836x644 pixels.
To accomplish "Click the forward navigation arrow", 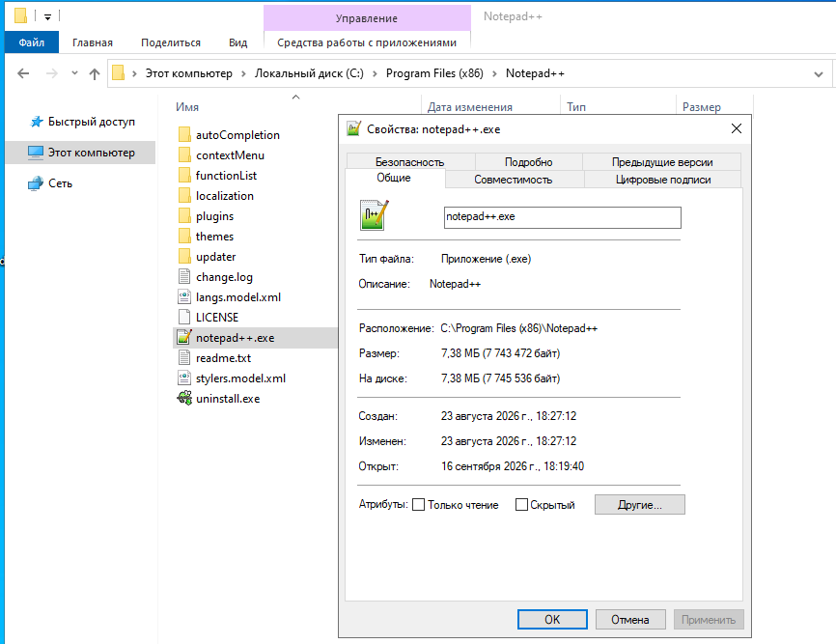I will point(52,73).
